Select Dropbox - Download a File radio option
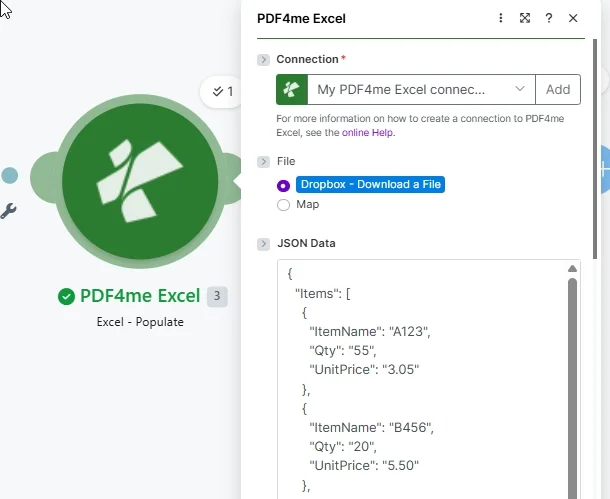The width and height of the screenshot is (610, 499). point(283,186)
